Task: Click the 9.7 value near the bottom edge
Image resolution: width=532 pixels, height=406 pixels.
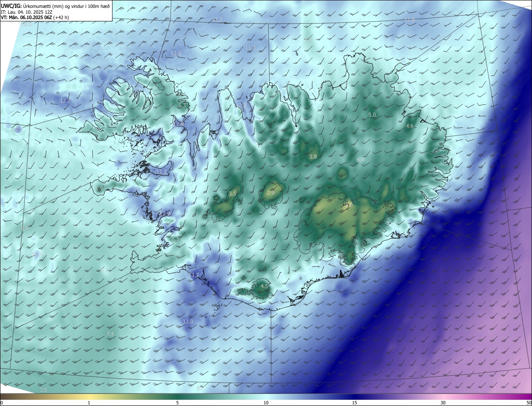Action: click(200, 389)
